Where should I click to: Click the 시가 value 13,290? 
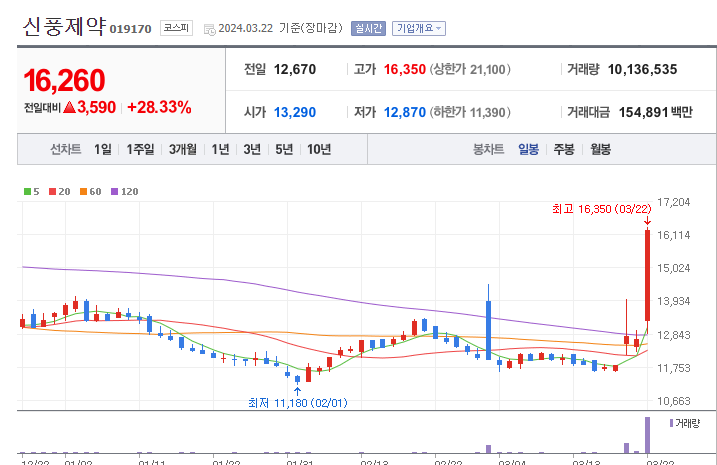[x=295, y=112]
